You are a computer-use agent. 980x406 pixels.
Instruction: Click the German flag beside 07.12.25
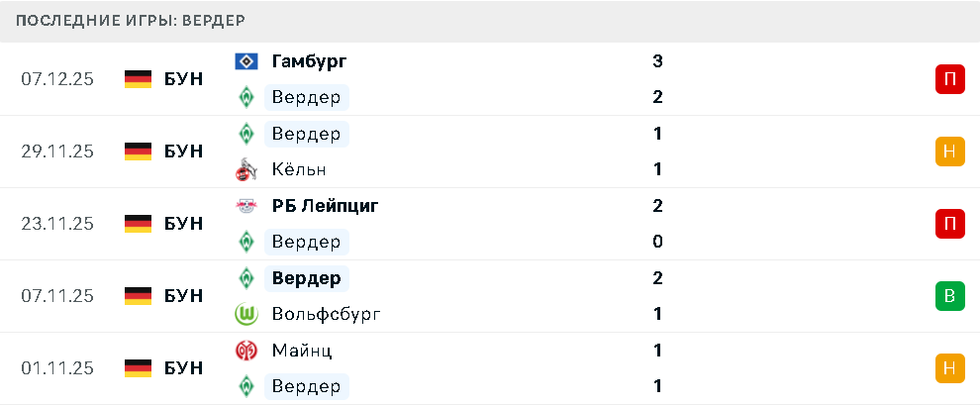(x=138, y=79)
